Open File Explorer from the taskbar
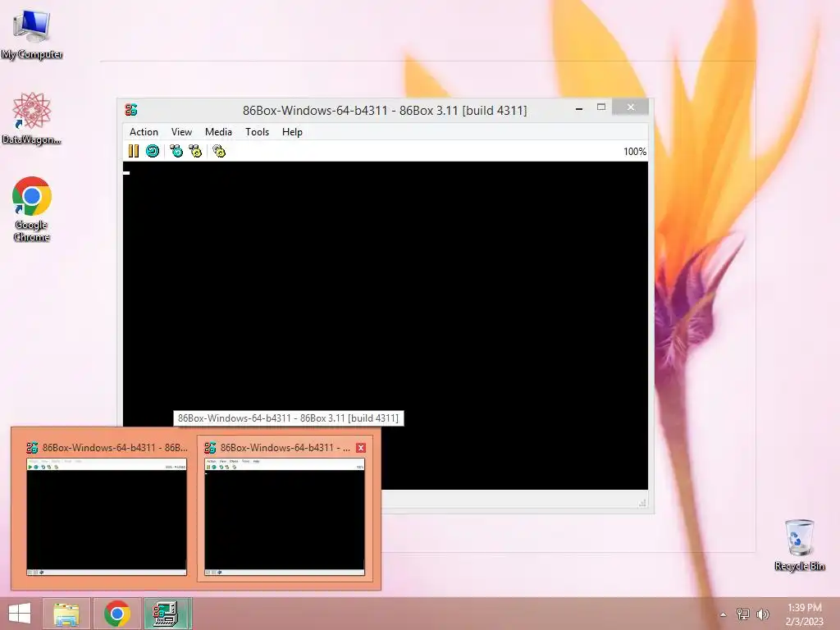This screenshot has width=840, height=630. [x=66, y=614]
